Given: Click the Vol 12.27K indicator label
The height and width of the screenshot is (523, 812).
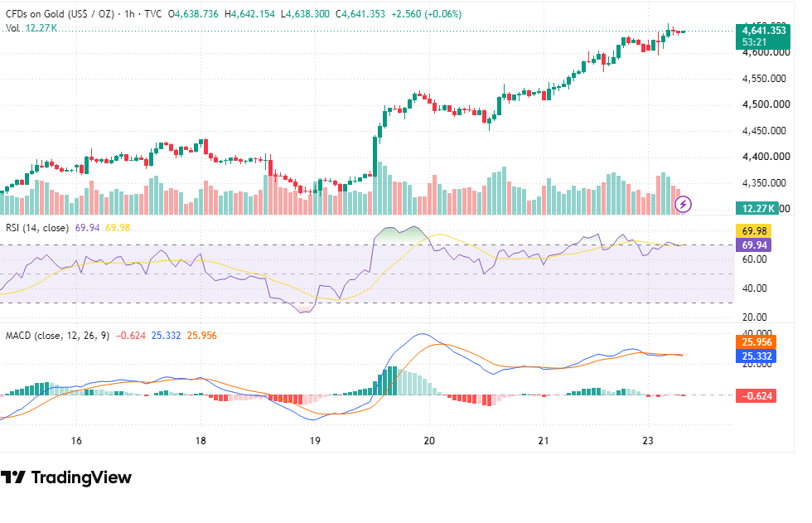Looking at the screenshot, I should coord(31,28).
